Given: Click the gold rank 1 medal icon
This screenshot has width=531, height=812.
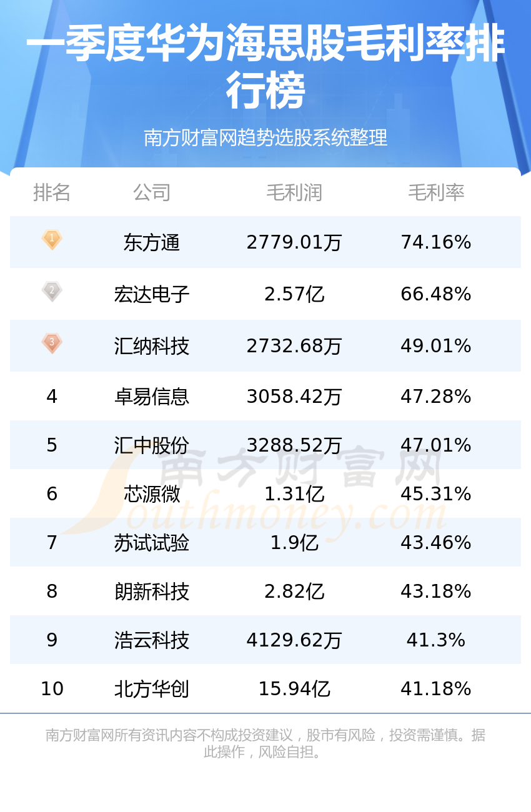Looking at the screenshot, I should (52, 239).
